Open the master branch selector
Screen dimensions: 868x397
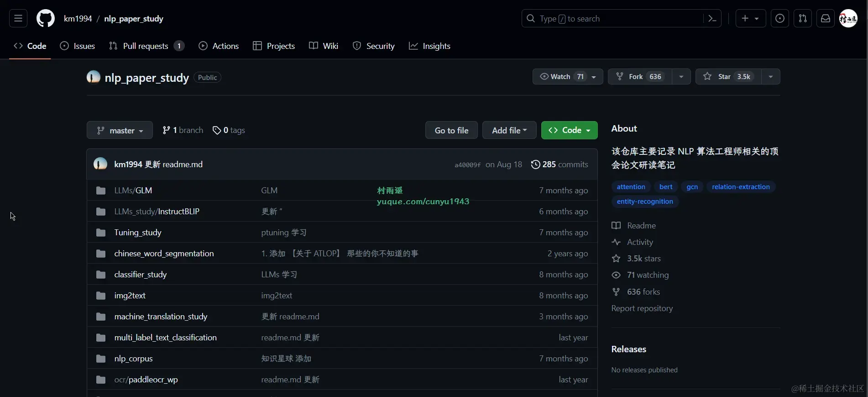120,130
